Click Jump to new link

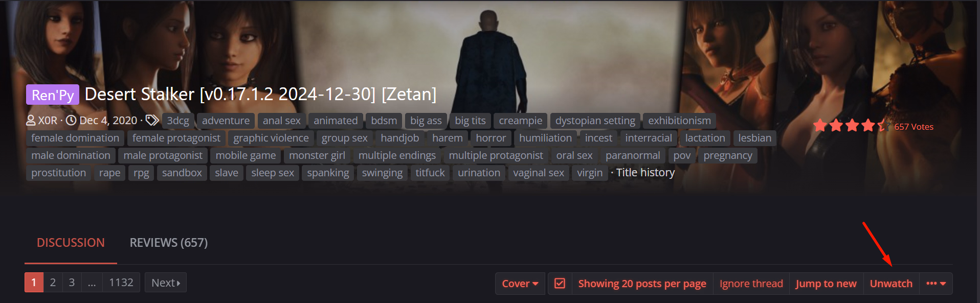826,284
